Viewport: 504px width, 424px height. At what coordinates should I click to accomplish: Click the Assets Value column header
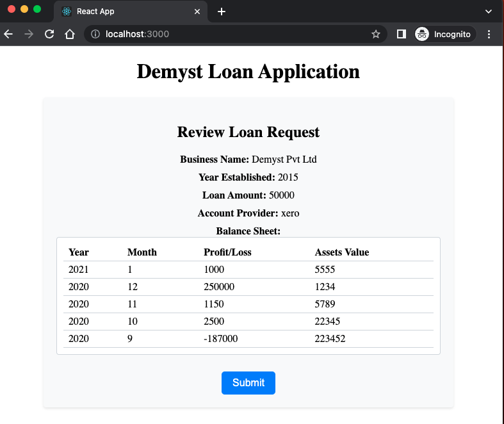(x=342, y=252)
